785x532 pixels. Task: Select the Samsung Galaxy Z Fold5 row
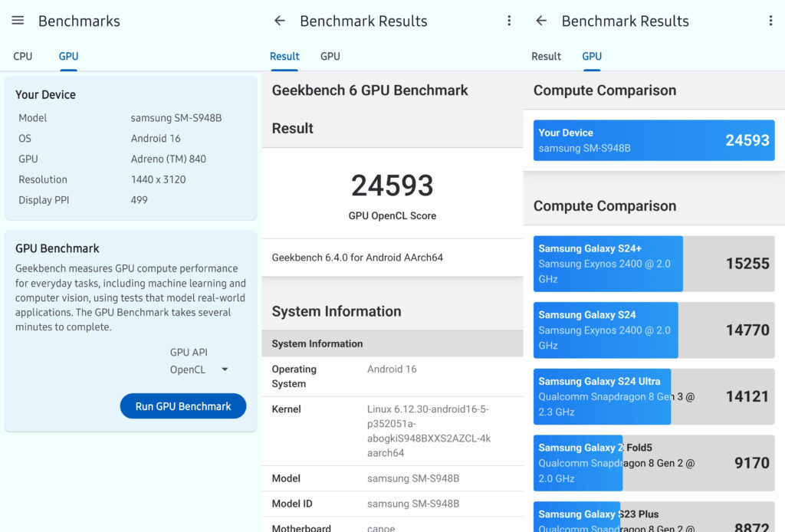[x=654, y=463]
